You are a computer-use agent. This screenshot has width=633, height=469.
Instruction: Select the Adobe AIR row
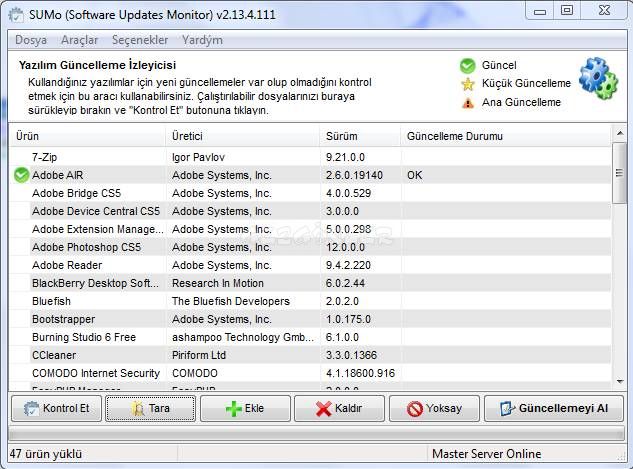(x=310, y=175)
